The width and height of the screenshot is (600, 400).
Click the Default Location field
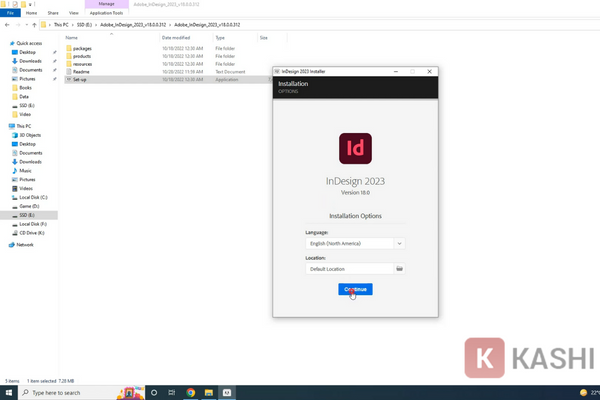(x=349, y=268)
